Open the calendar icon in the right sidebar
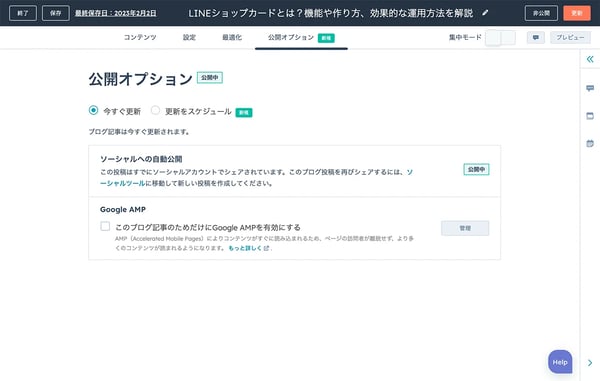The image size is (600, 381). 590,143
